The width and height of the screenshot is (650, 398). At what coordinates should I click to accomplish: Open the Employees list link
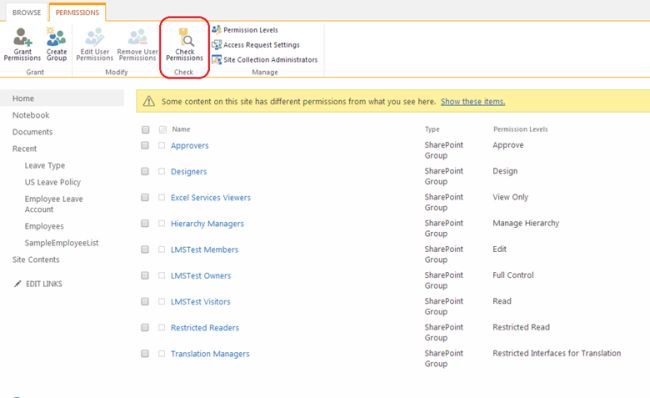pos(44,226)
